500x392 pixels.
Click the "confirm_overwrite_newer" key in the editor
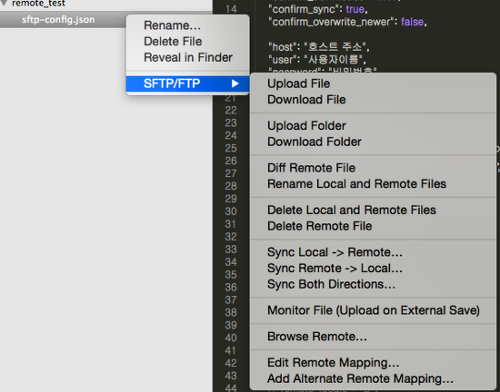click(x=331, y=22)
